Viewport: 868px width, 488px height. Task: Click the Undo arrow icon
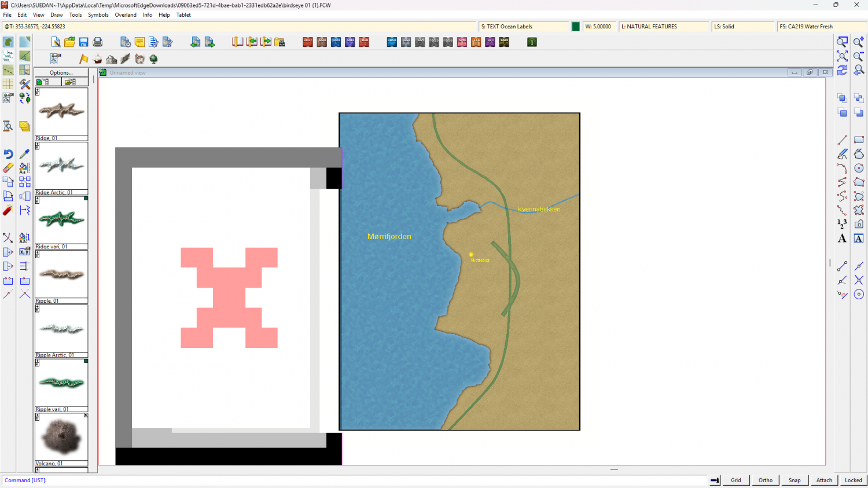click(8, 154)
